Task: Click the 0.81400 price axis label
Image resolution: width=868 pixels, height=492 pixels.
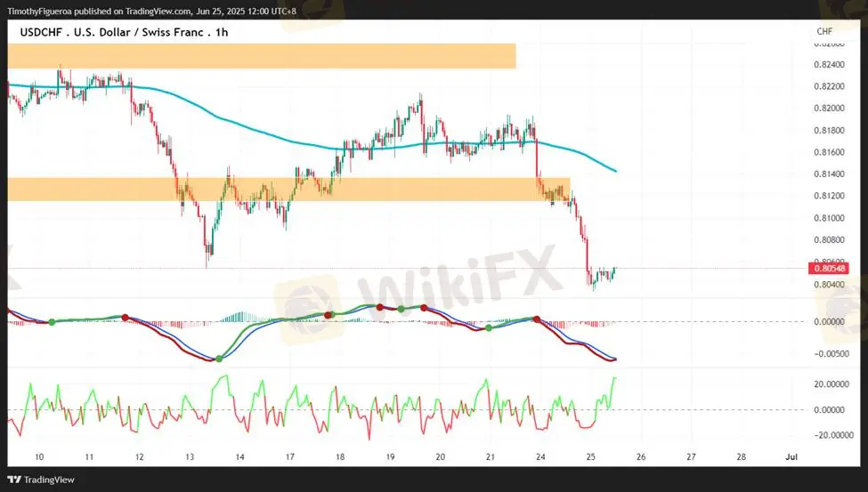Action: [829, 174]
